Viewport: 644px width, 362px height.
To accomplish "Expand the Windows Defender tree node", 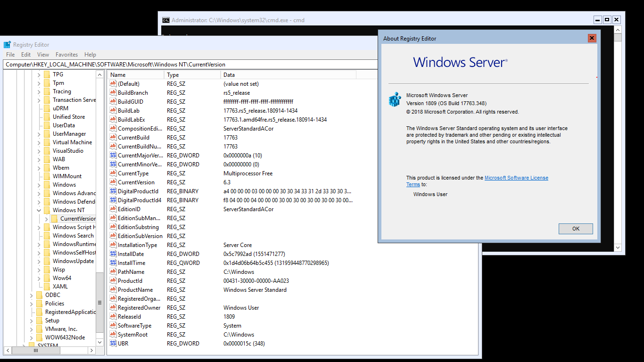I will [x=39, y=202].
